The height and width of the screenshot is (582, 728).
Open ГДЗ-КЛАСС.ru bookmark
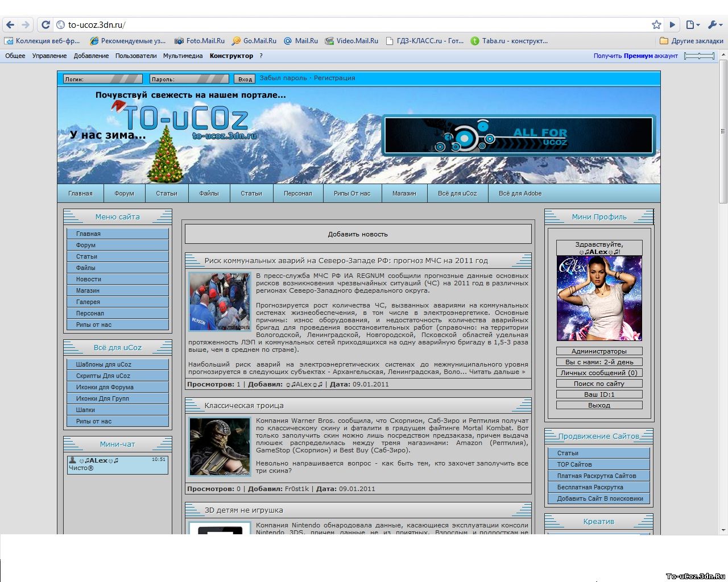[425, 41]
